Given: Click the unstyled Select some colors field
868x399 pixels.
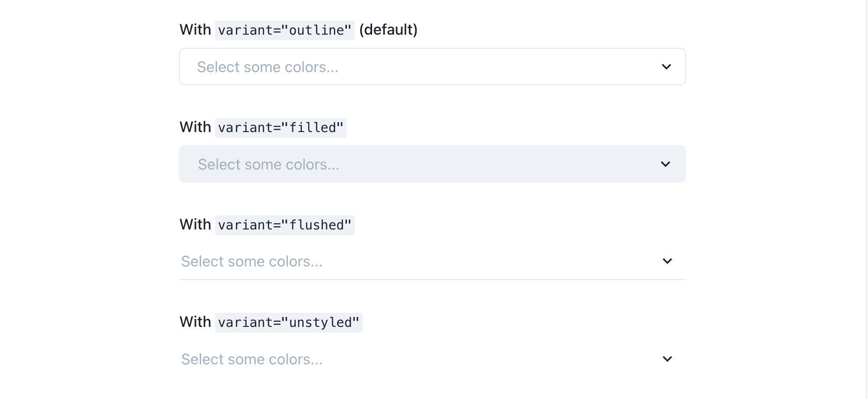Looking at the screenshot, I should coord(328,359).
